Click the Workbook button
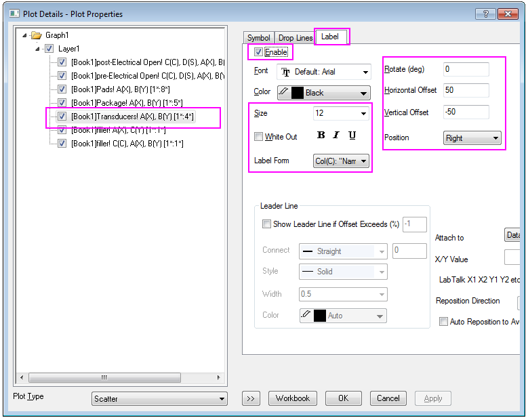The width and height of the screenshot is (528, 420). coord(293,398)
